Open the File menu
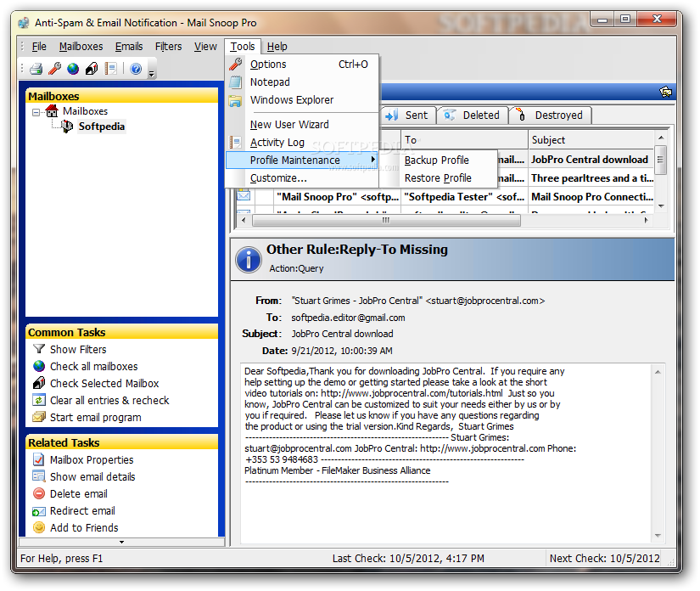700x591 pixels. tap(39, 47)
